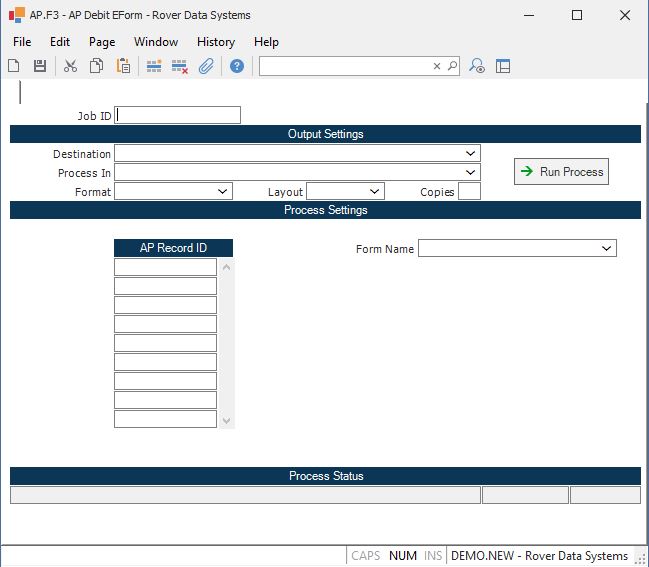
Task: Click the Cut scissors icon
Action: [70, 66]
